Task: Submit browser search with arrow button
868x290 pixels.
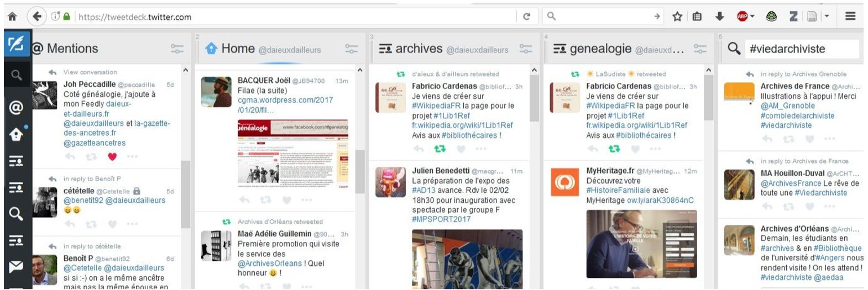Action: [657, 17]
